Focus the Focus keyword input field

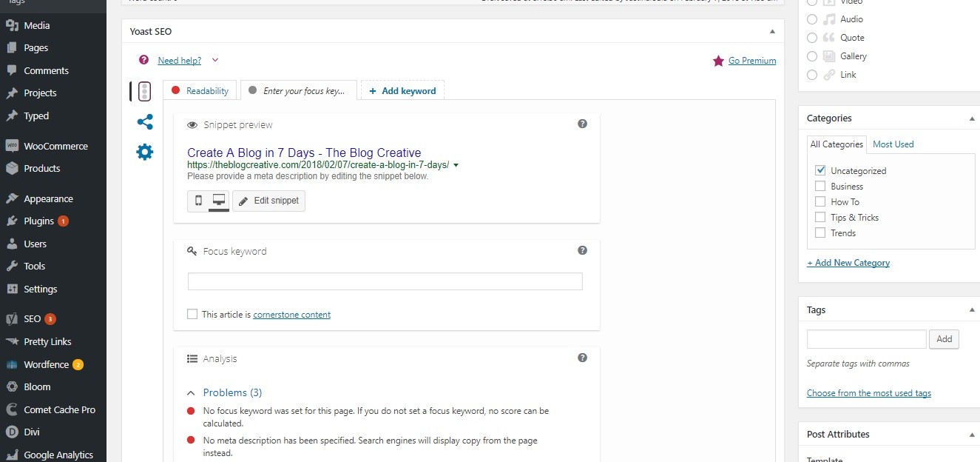(385, 281)
